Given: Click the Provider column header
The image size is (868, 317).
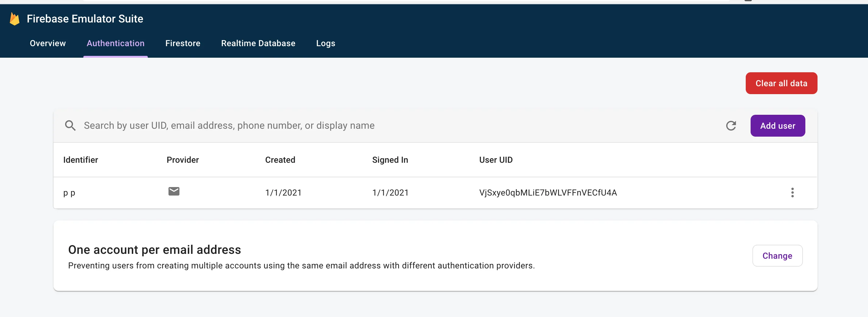Looking at the screenshot, I should (182, 160).
